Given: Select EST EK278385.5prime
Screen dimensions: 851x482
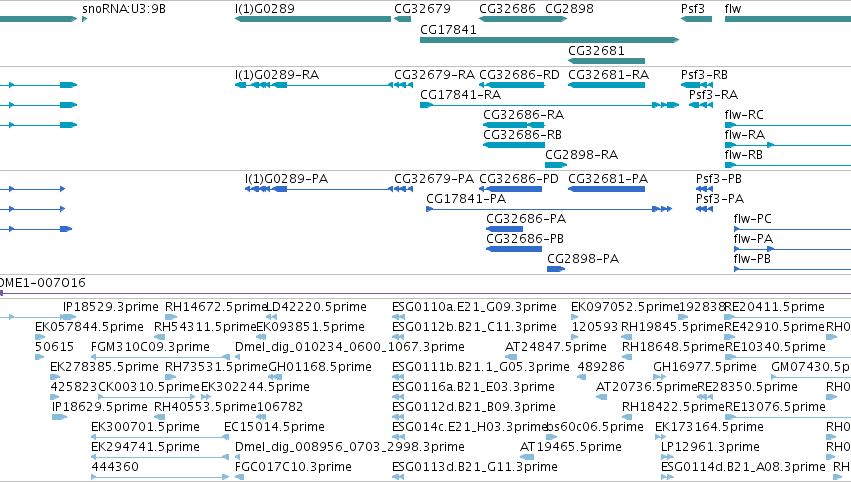Looking at the screenshot, I should click(x=55, y=377).
